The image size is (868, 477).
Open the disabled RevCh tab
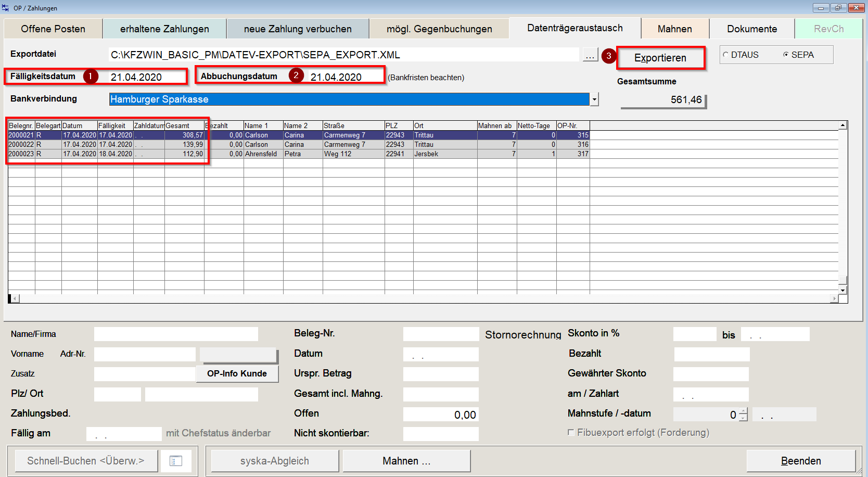828,29
